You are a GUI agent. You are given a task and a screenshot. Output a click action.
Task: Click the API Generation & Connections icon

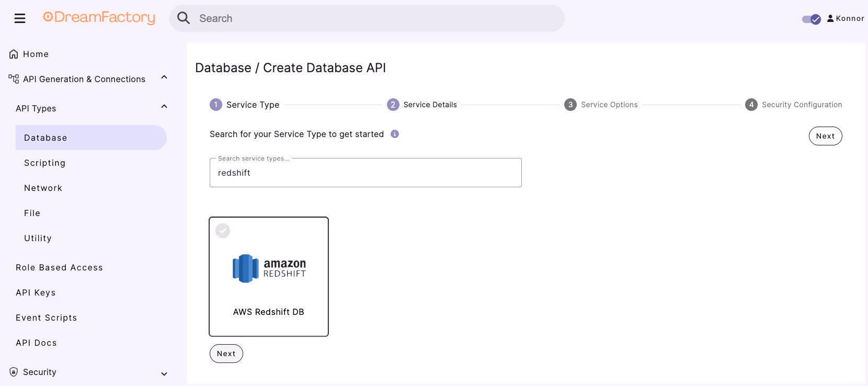(x=14, y=79)
